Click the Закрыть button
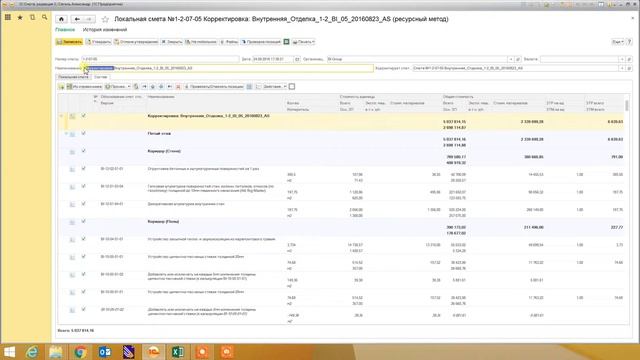The width and height of the screenshot is (640, 360). [171, 42]
